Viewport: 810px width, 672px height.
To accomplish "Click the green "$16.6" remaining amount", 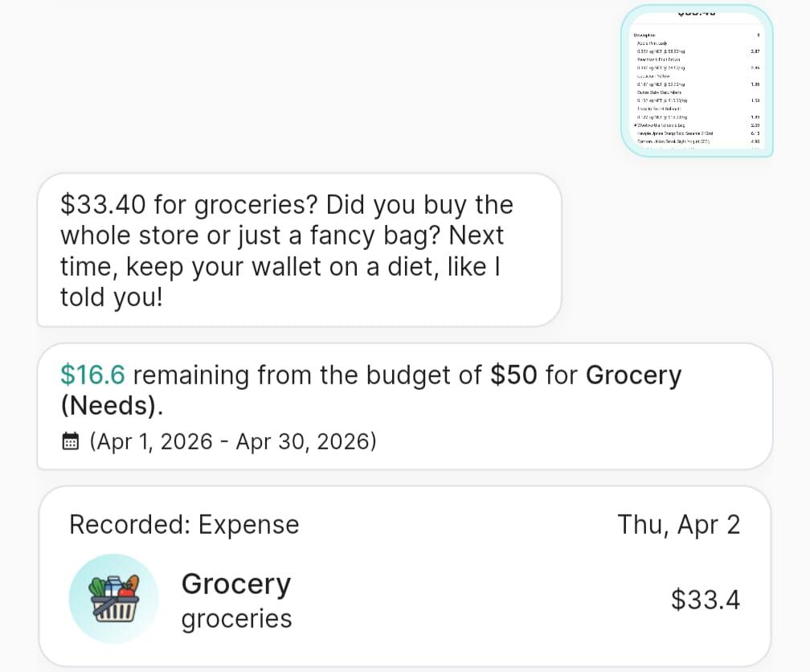I will point(93,375).
